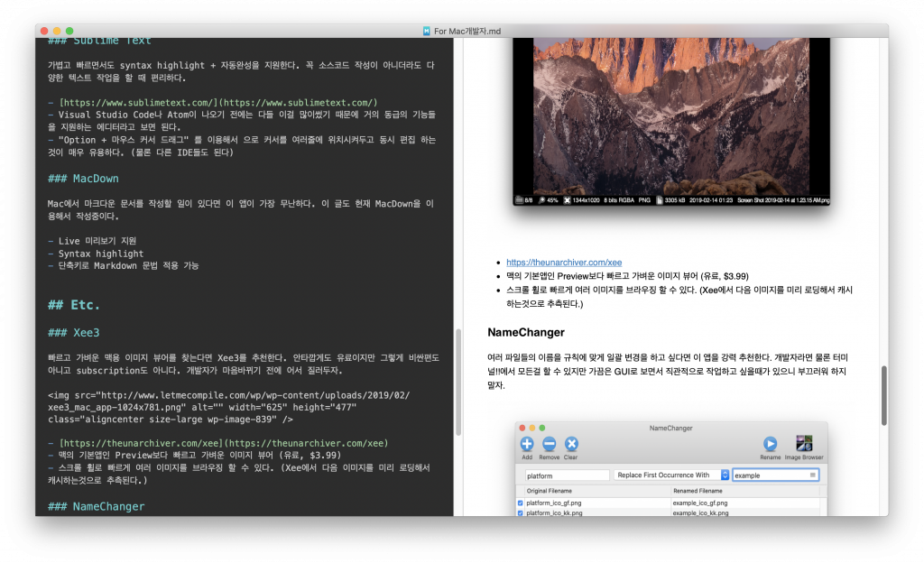Viewport: 924px width, 563px height.
Task: Toggle checkbox for platform_ico_gf.png
Action: click(520, 503)
